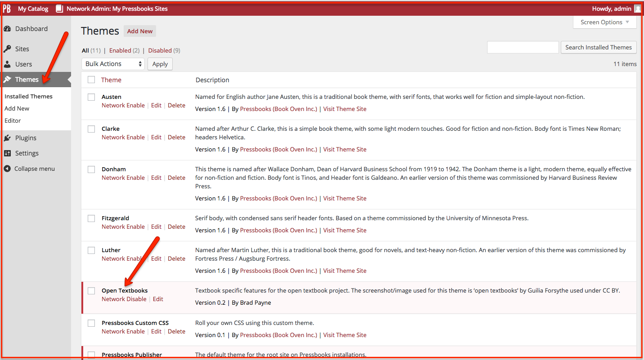Filter themes by Enabled
The width and height of the screenshot is (644, 360).
click(x=120, y=50)
